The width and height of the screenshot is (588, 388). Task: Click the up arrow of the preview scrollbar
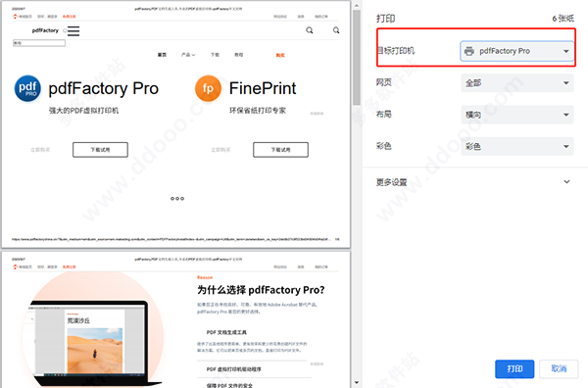coord(357,5)
